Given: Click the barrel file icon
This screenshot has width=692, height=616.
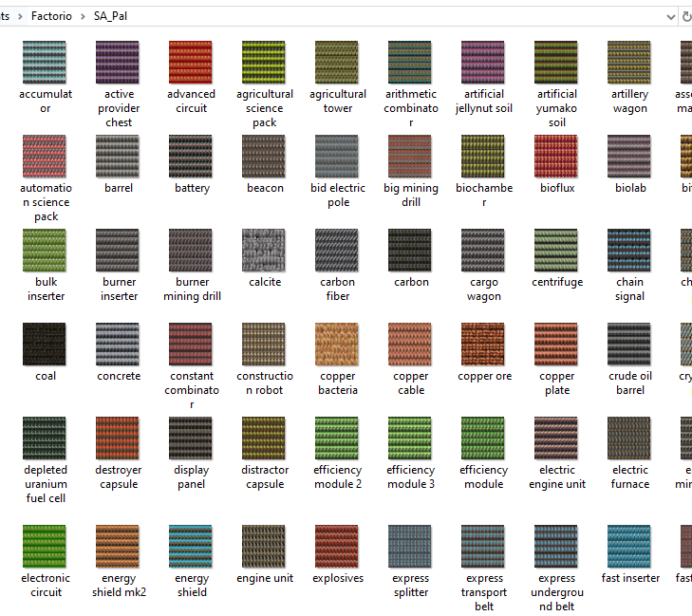Looking at the screenshot, I should [118, 157].
